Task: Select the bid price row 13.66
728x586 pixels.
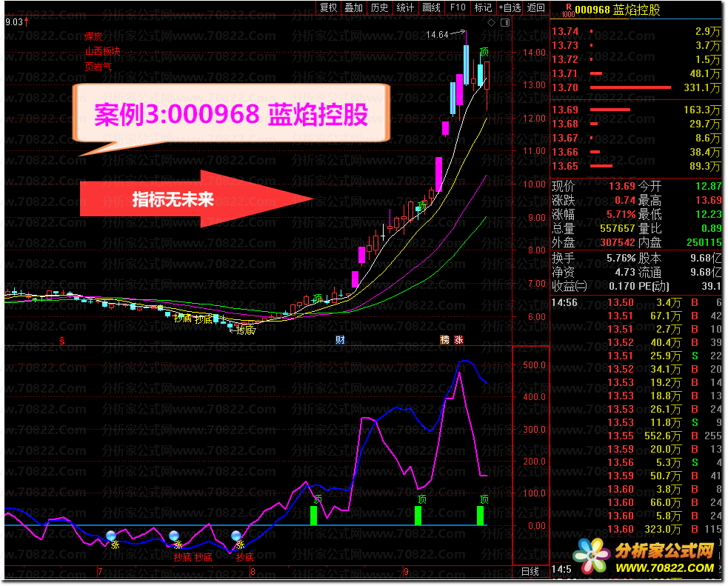Action: [x=636, y=152]
